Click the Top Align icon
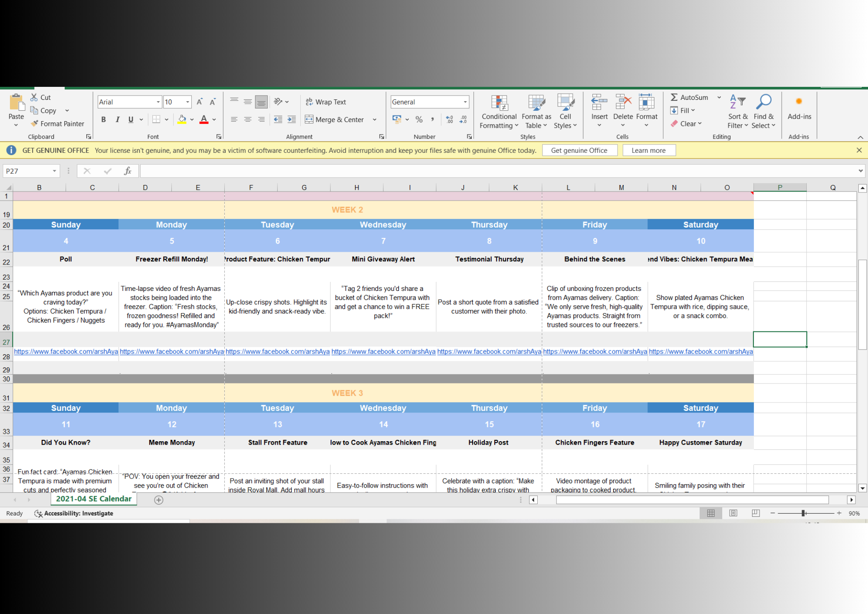The height and width of the screenshot is (614, 868). (x=234, y=102)
